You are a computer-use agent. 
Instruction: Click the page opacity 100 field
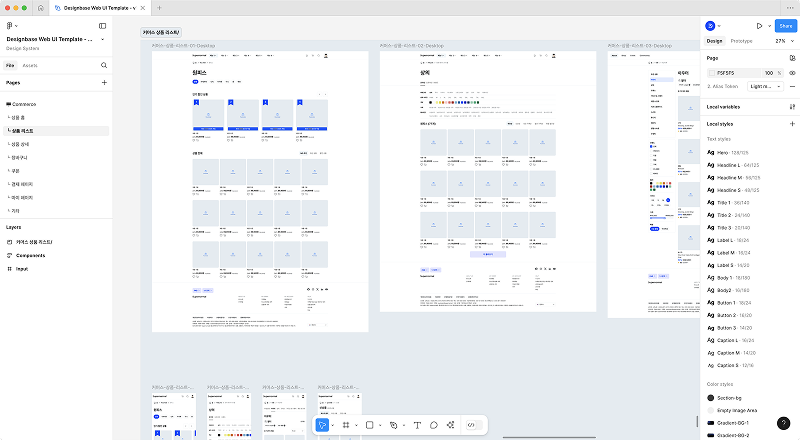pos(769,73)
